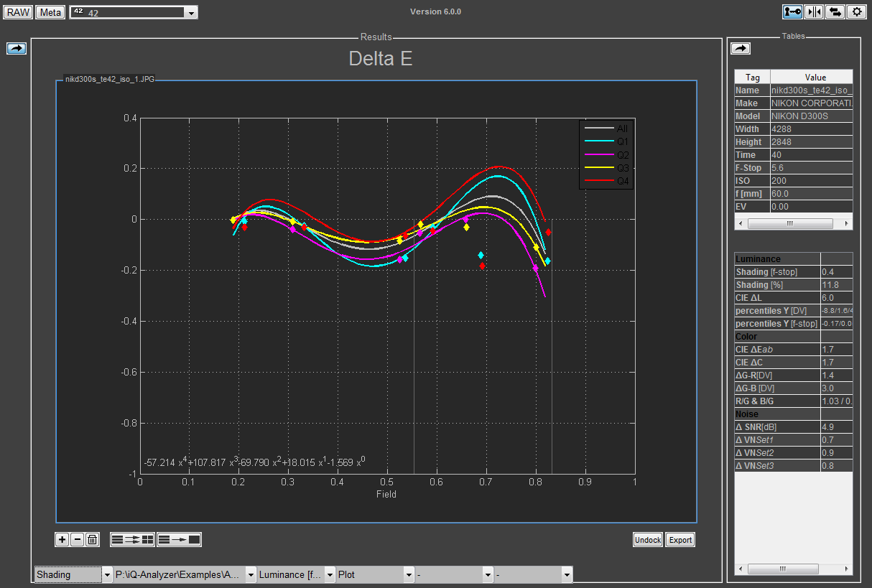Remove a plot with the minus button
This screenshot has width=872, height=588.
pyautogui.click(x=77, y=540)
